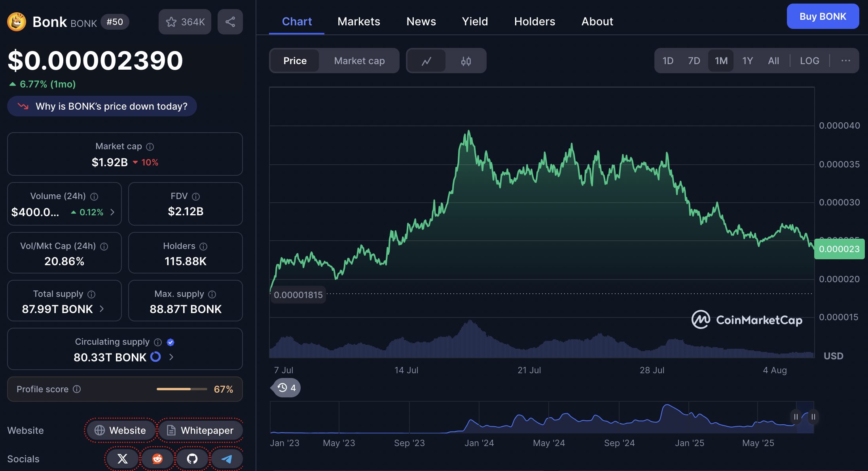The image size is (868, 471).
Task: Open the chart more-options menu
Action: 846,61
